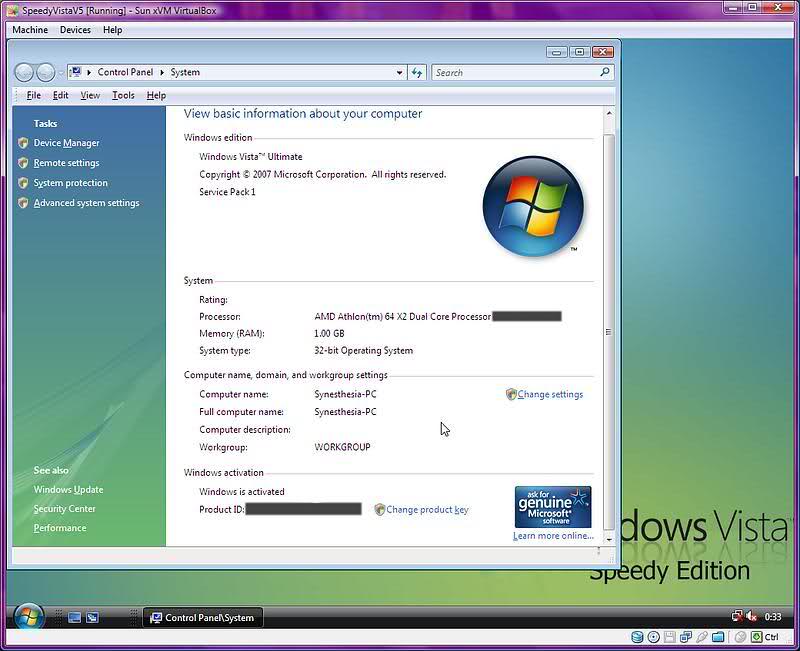Click the Vista Start orb button
800x651 pixels.
click(28, 617)
